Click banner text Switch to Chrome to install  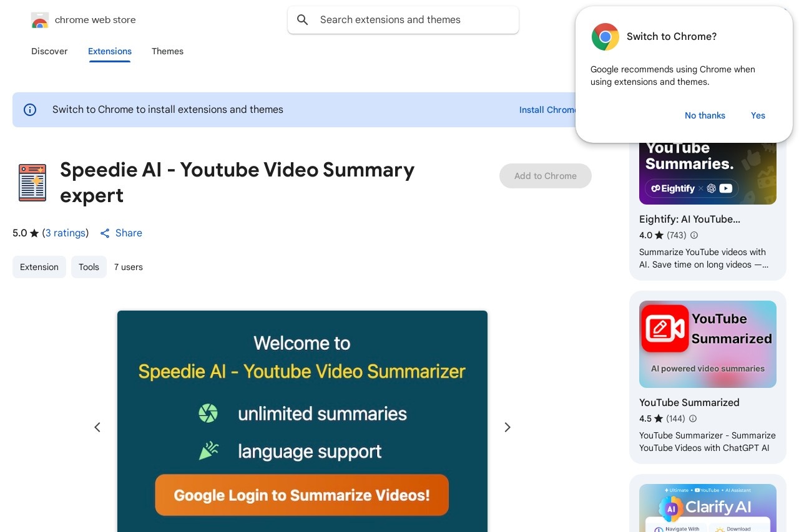coord(168,110)
